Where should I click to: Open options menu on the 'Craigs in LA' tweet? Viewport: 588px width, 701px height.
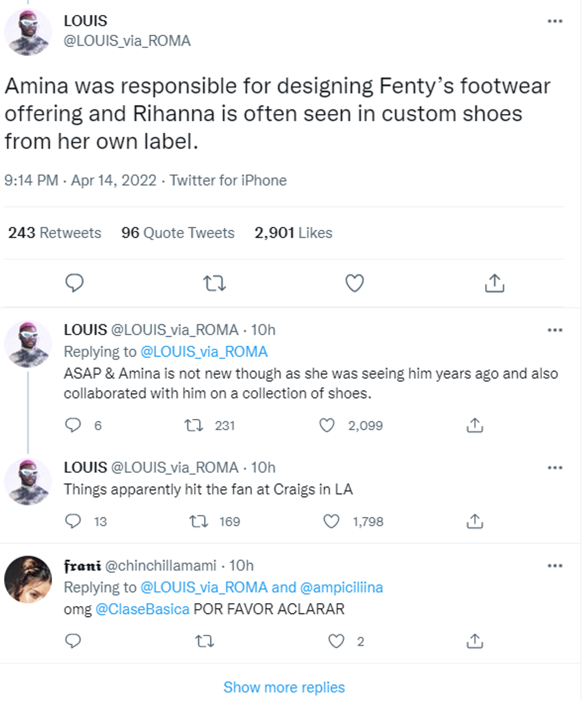(x=555, y=467)
